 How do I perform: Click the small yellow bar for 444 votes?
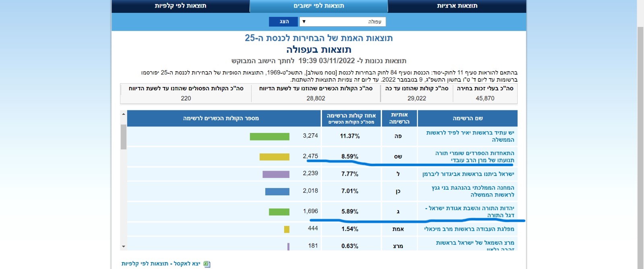[287, 230]
